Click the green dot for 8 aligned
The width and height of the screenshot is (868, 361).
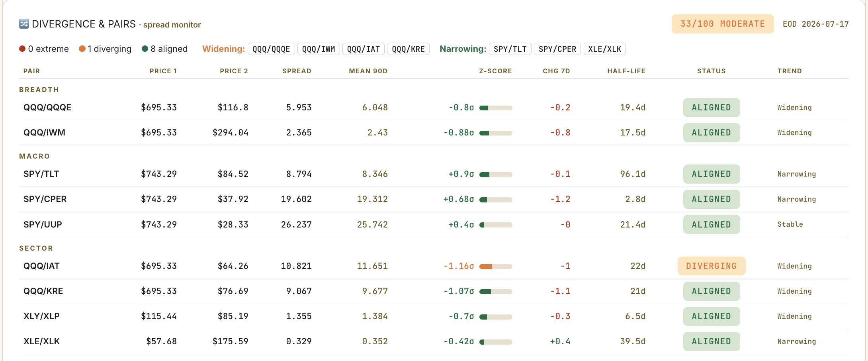145,49
